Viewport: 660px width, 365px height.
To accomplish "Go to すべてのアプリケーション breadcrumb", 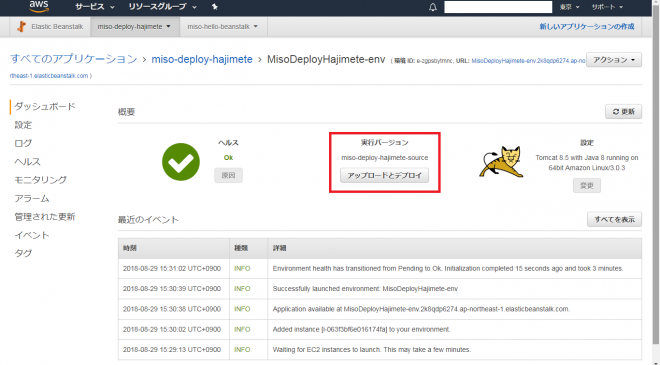I will (74, 59).
